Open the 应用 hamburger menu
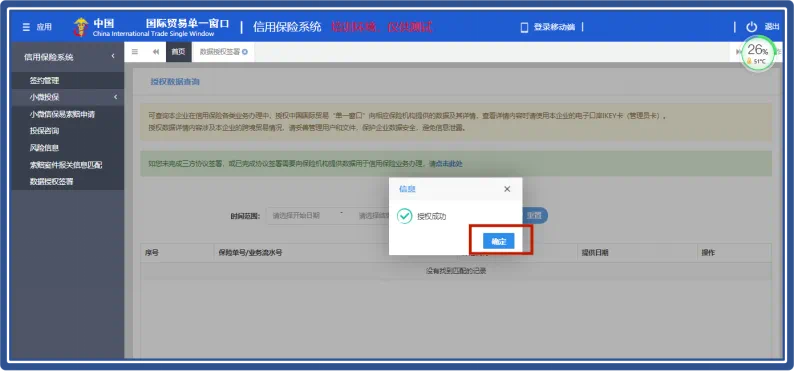This screenshot has height=371, width=794. (26, 27)
